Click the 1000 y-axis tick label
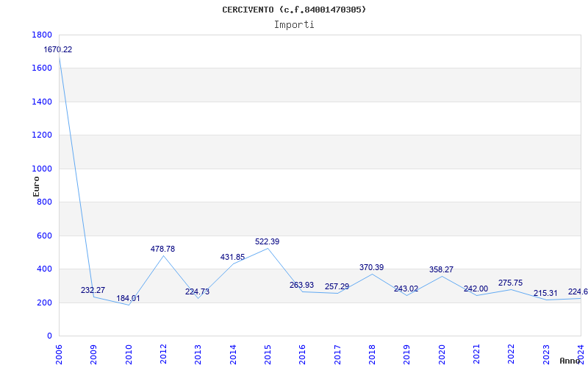The width and height of the screenshot is (588, 368). (x=42, y=169)
